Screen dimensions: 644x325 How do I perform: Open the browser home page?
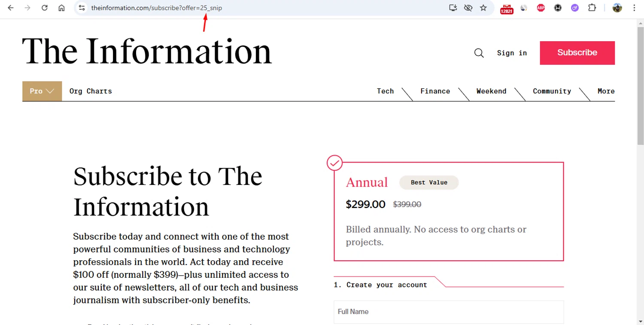[x=61, y=8]
